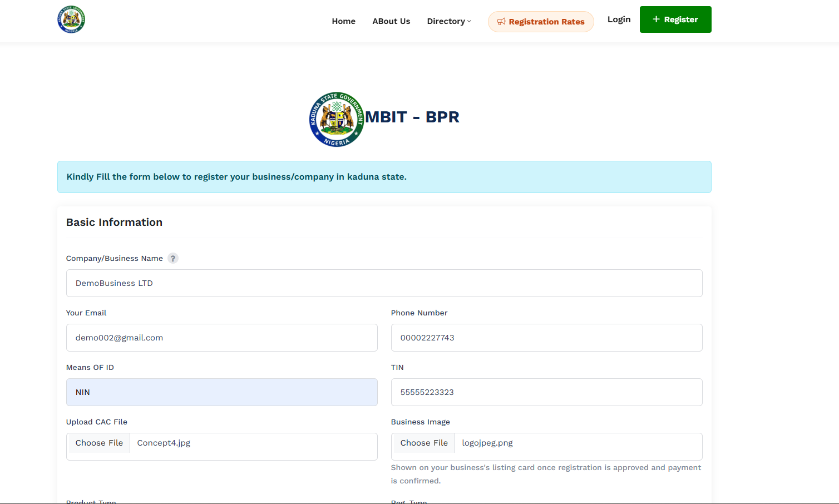Click the TIN input field
Image resolution: width=839 pixels, height=504 pixels.
(546, 392)
